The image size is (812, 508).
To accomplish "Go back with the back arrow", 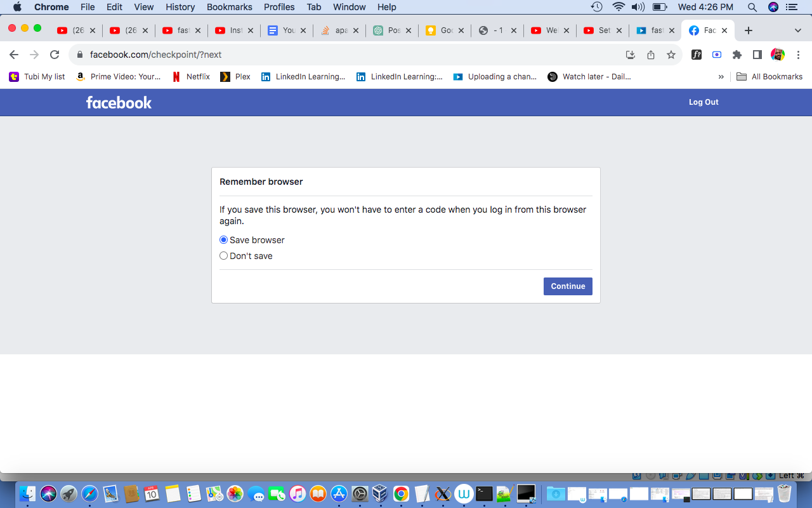I will coord(14,55).
